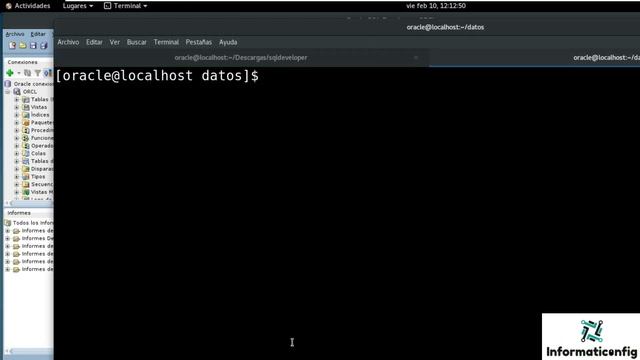Expand the Paquetes node
This screenshot has height=360, width=640.
pos(17,123)
